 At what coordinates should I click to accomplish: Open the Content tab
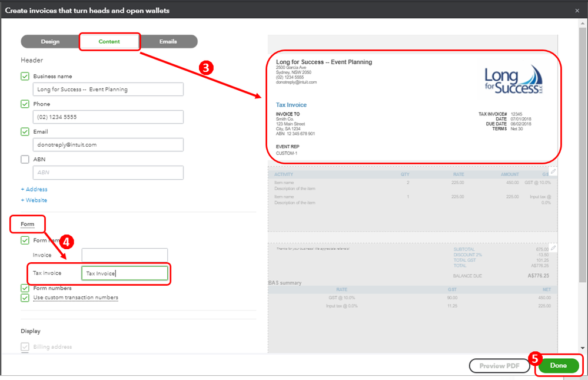pyautogui.click(x=109, y=42)
